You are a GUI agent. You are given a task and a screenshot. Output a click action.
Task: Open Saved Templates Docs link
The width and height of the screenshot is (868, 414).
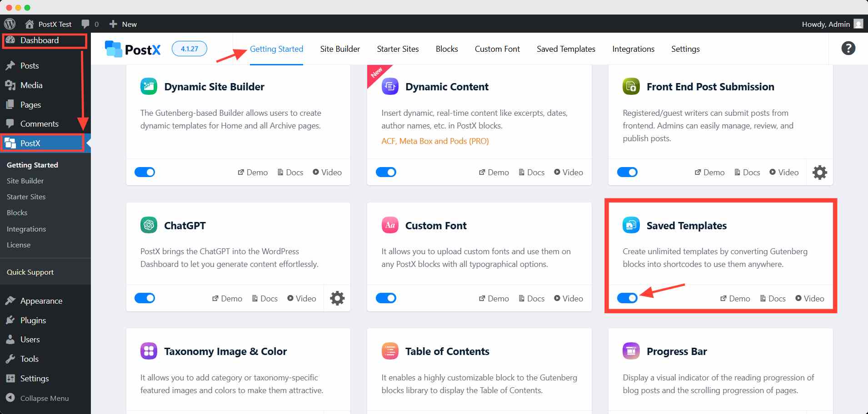click(773, 299)
